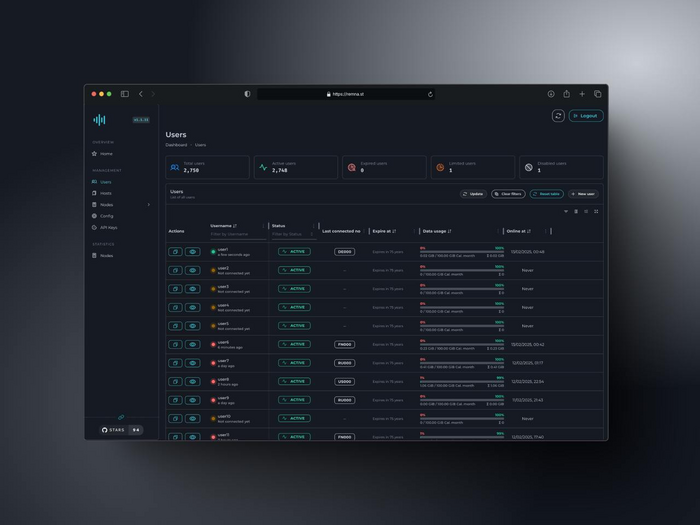Expand the Nodes menu in the sidebar
Image resolution: width=700 pixels, height=525 pixels.
107,204
